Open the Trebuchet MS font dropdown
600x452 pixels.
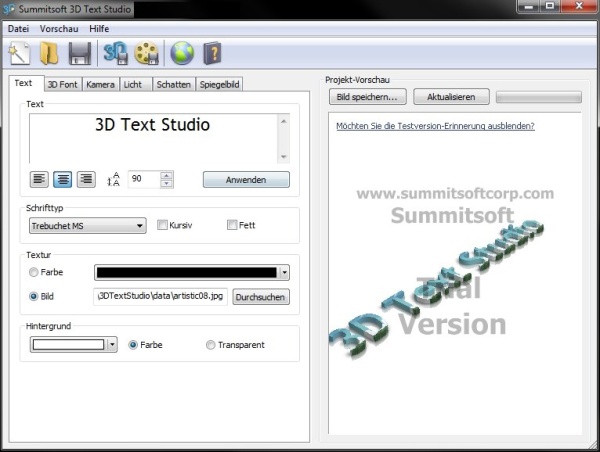[88, 226]
